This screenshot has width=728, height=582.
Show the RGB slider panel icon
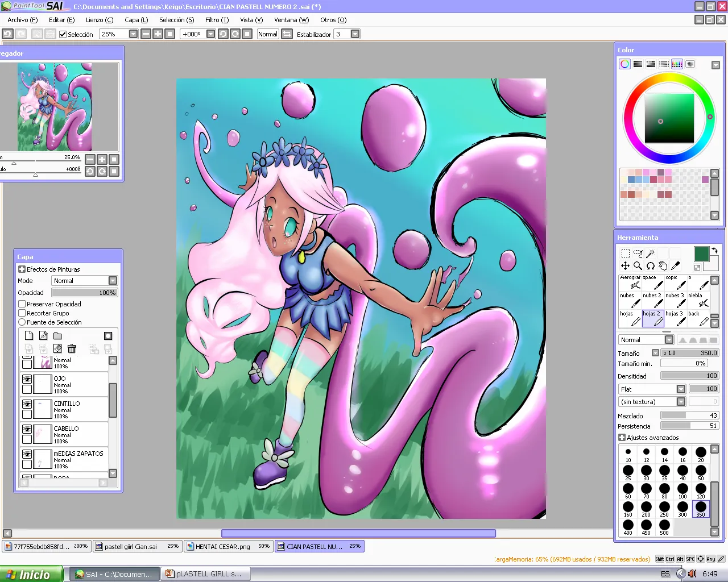click(x=638, y=64)
